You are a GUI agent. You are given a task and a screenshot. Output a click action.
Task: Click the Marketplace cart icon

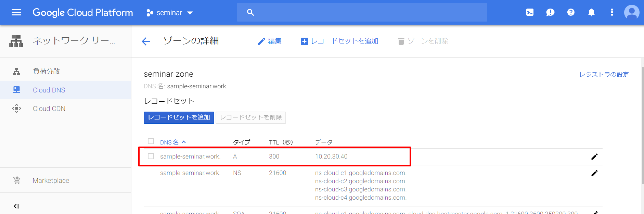coord(16,180)
